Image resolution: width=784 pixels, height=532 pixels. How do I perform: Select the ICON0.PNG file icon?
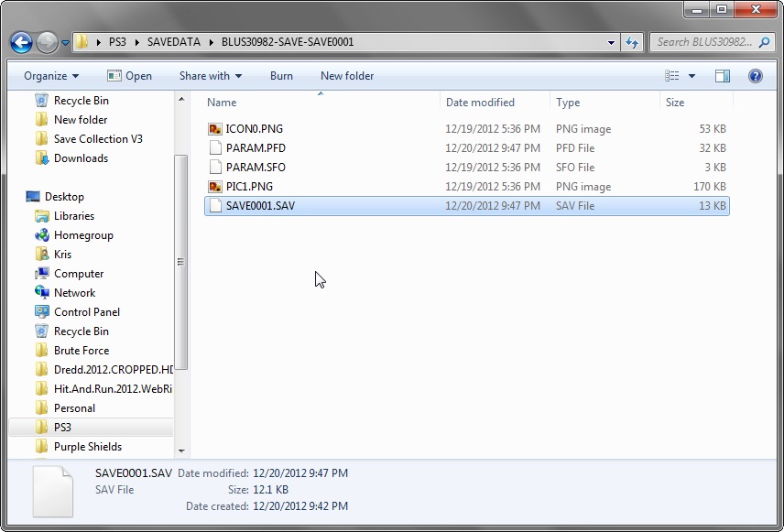215,129
